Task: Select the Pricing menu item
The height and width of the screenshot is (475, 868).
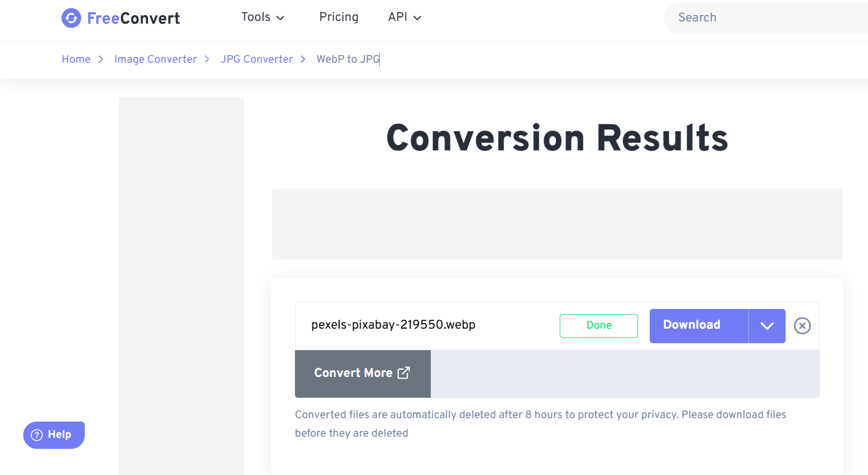Action: pos(338,17)
